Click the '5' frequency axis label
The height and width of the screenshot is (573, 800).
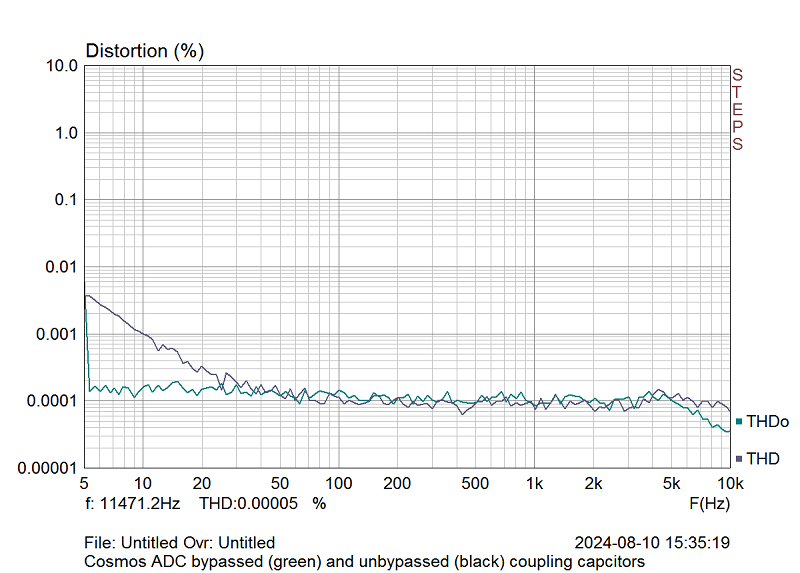(x=84, y=483)
